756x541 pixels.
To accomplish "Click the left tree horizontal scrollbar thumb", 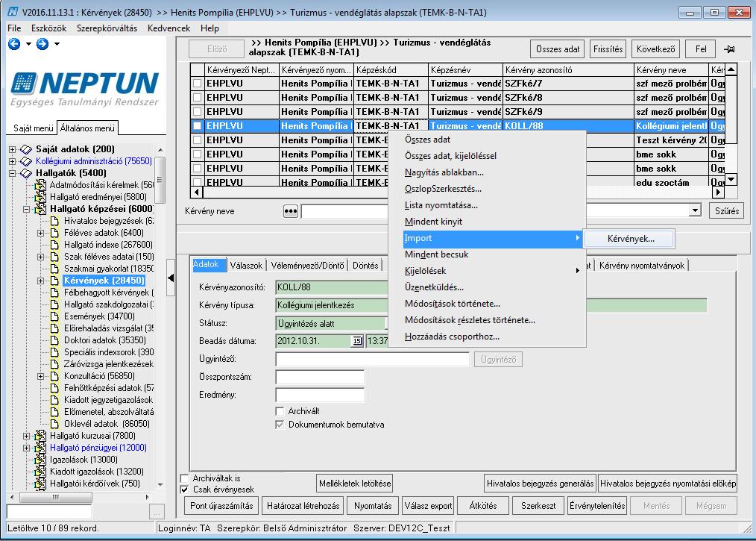I will [x=55, y=497].
